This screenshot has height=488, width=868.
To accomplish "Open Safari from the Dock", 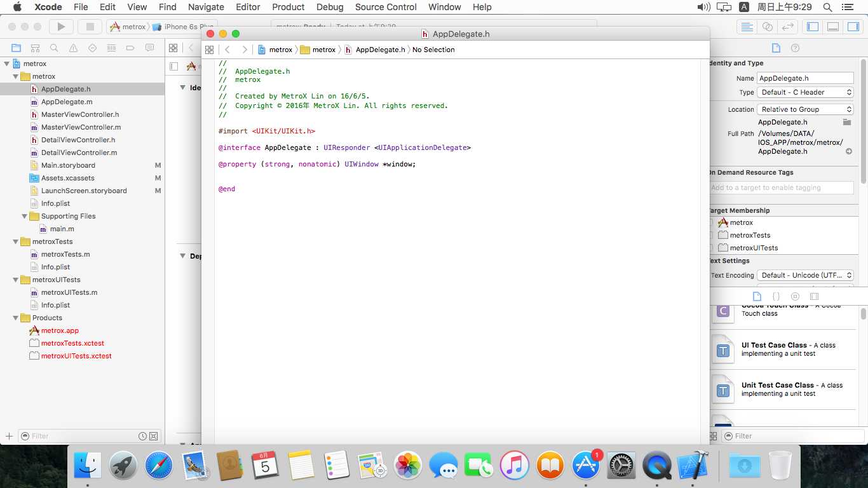I will [159, 466].
